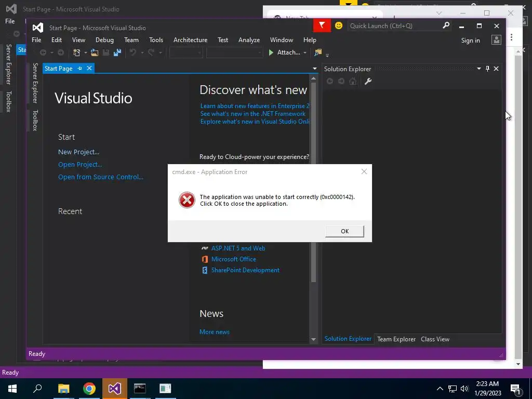The width and height of the screenshot is (532, 399).
Task: Close the Start Page tab
Action: (89, 69)
